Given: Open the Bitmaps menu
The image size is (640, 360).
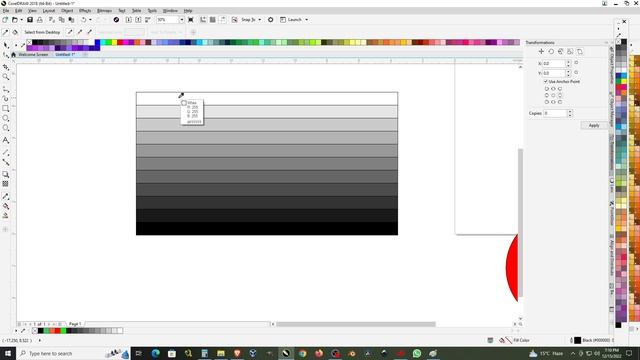Looking at the screenshot, I should (x=104, y=11).
